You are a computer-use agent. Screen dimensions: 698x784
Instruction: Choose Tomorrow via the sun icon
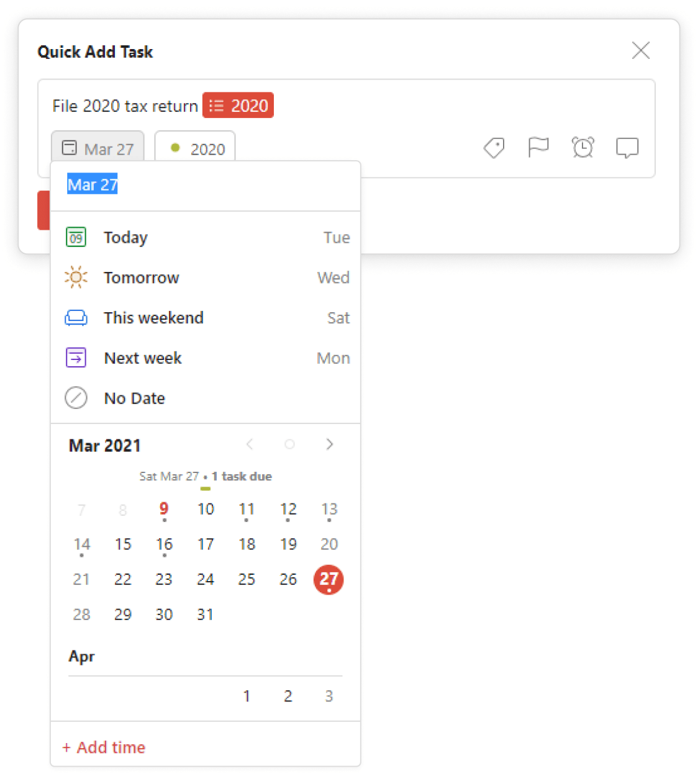pos(75,277)
